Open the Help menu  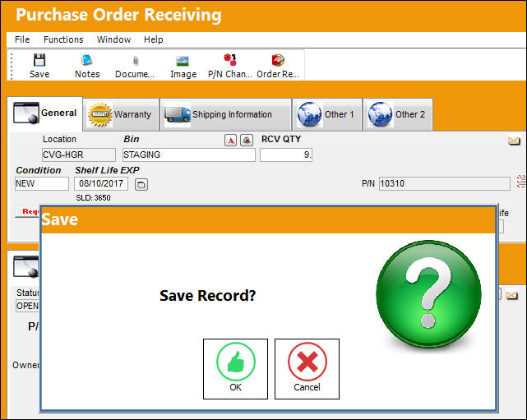click(x=154, y=39)
